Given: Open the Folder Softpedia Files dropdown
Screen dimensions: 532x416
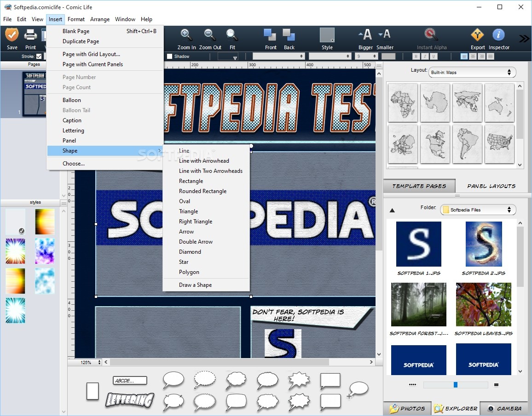Looking at the screenshot, I should click(478, 210).
